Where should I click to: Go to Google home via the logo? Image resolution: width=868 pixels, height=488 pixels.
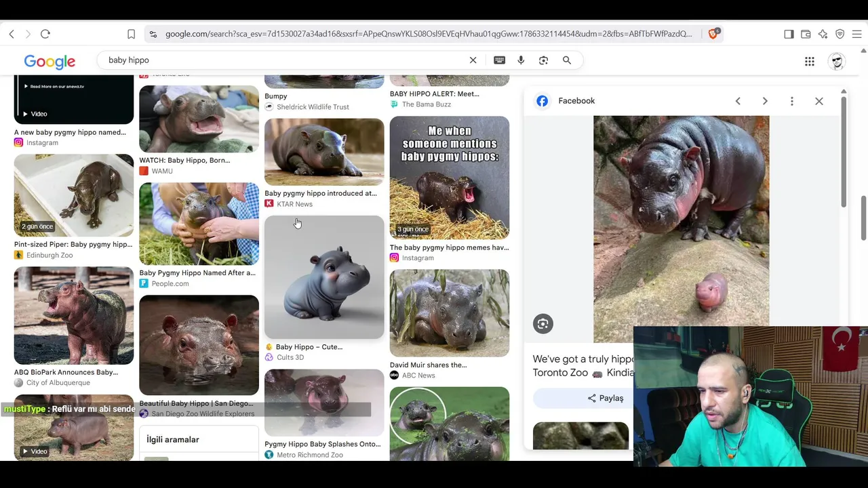(x=50, y=62)
